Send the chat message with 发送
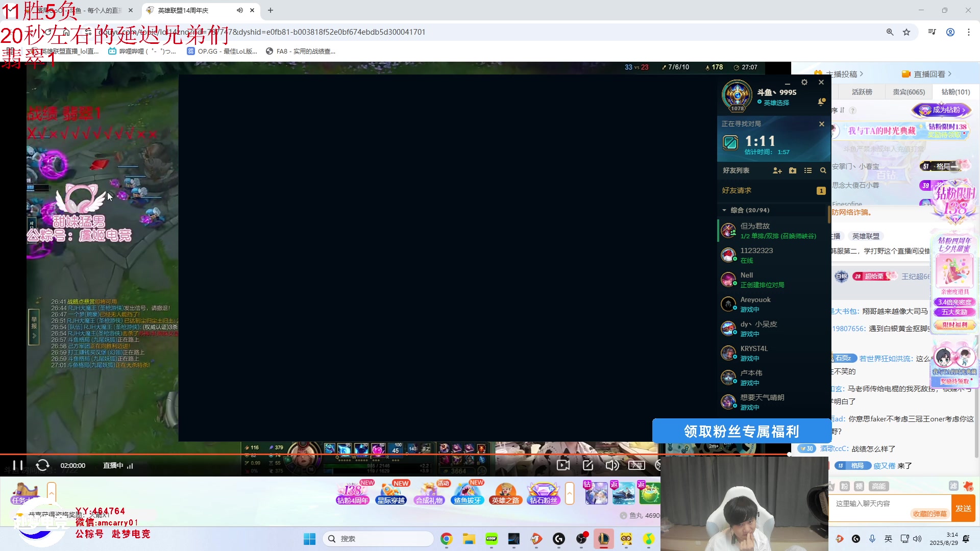Image resolution: width=980 pixels, height=551 pixels. 963,508
